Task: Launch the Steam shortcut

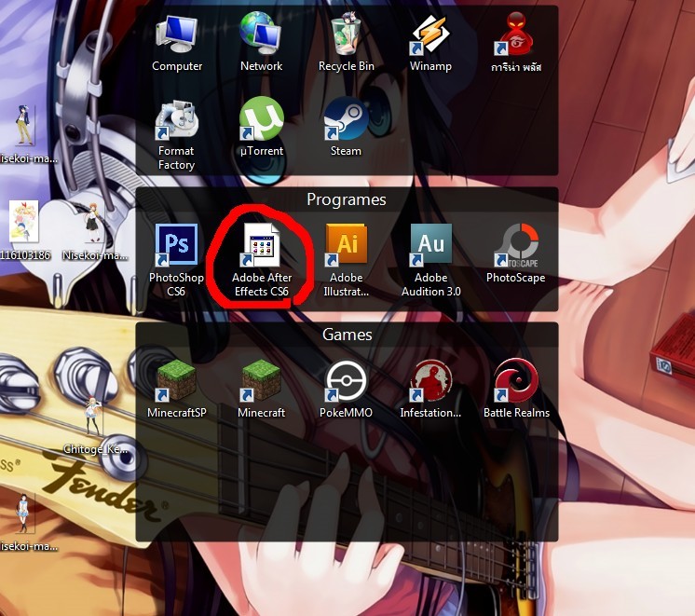Action: point(346,128)
